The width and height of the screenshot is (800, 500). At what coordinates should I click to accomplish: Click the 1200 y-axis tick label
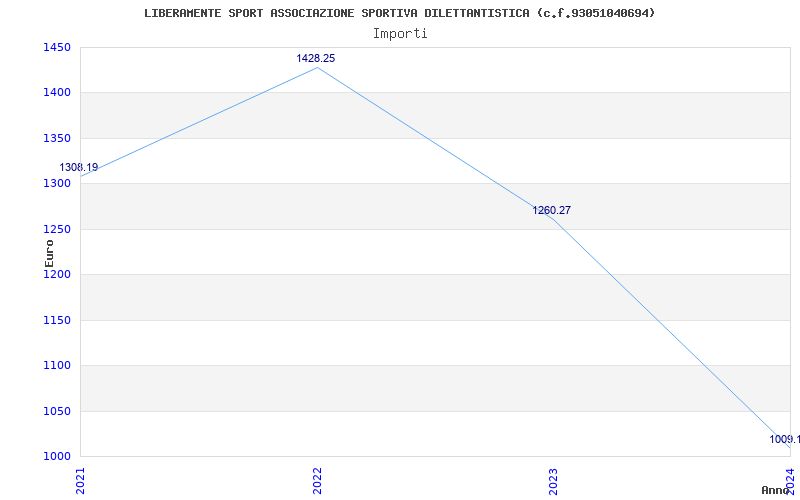pyautogui.click(x=57, y=274)
